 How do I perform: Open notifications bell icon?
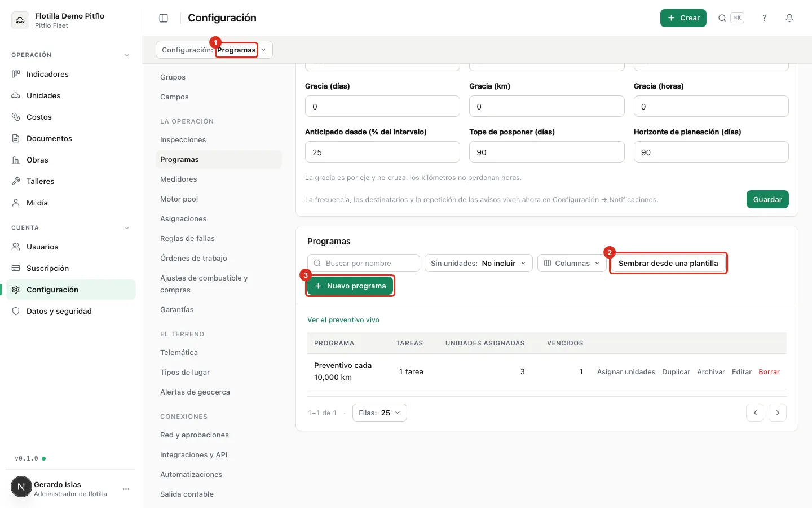[789, 18]
